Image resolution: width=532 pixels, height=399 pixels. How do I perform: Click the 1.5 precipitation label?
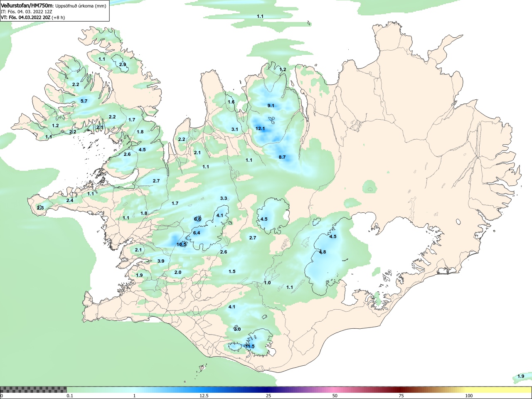click(x=232, y=271)
